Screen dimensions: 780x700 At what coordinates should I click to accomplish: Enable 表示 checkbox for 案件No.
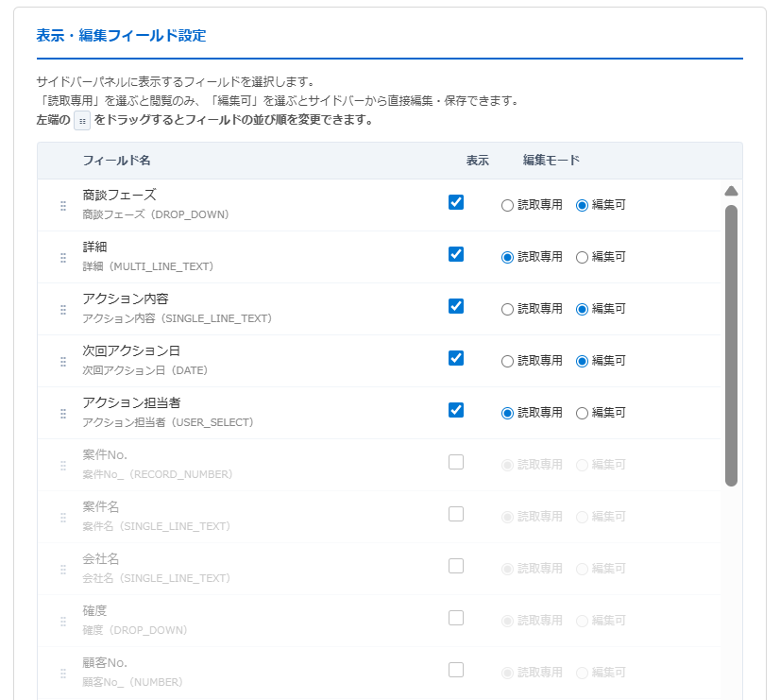pyautogui.click(x=456, y=462)
